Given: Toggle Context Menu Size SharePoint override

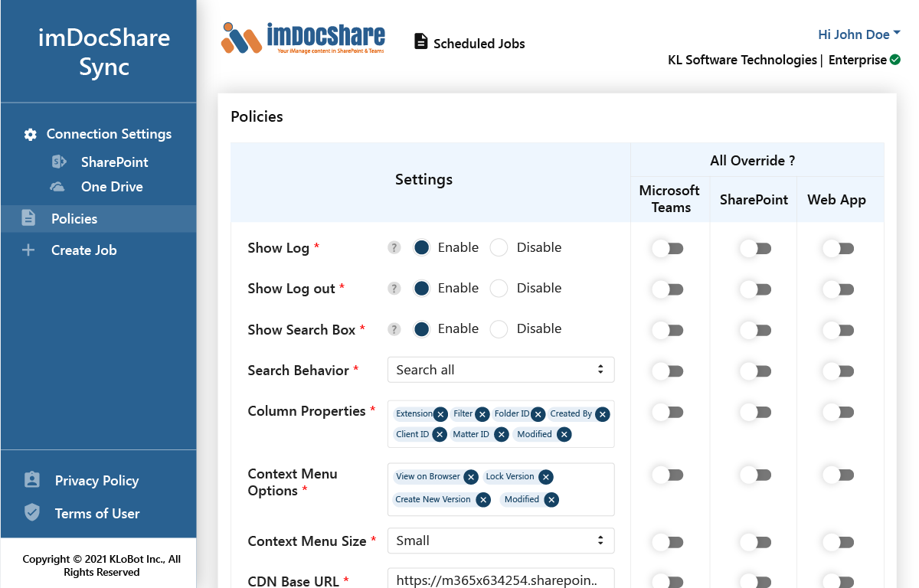Looking at the screenshot, I should pyautogui.click(x=755, y=542).
